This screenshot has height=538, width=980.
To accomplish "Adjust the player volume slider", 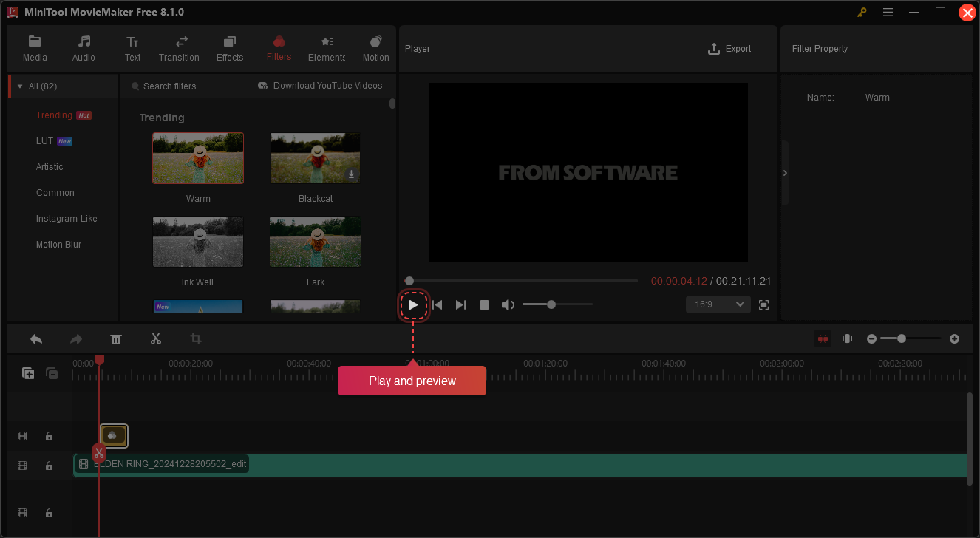I will (x=557, y=304).
